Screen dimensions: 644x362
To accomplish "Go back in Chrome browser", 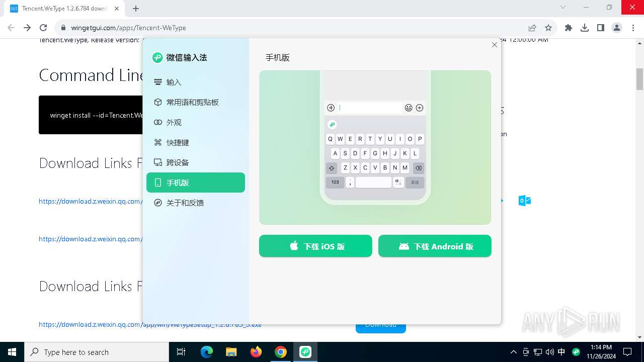I will (x=11, y=28).
